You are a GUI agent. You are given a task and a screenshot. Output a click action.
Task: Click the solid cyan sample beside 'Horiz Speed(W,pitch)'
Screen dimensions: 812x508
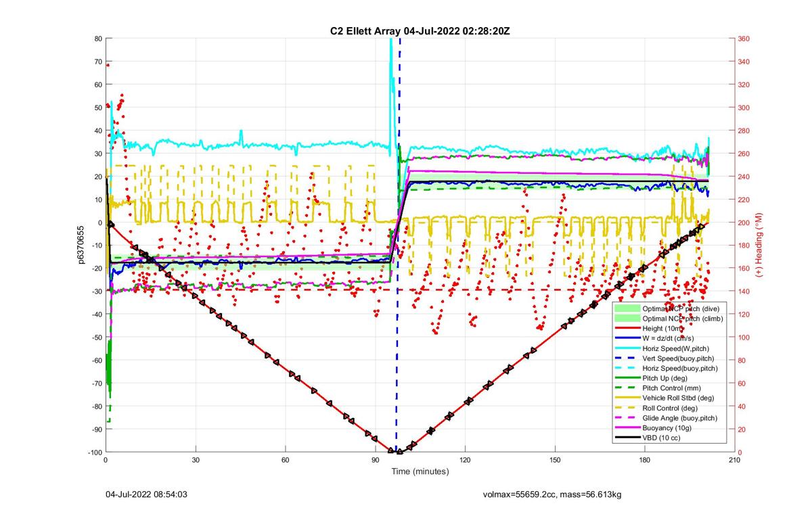(x=627, y=348)
